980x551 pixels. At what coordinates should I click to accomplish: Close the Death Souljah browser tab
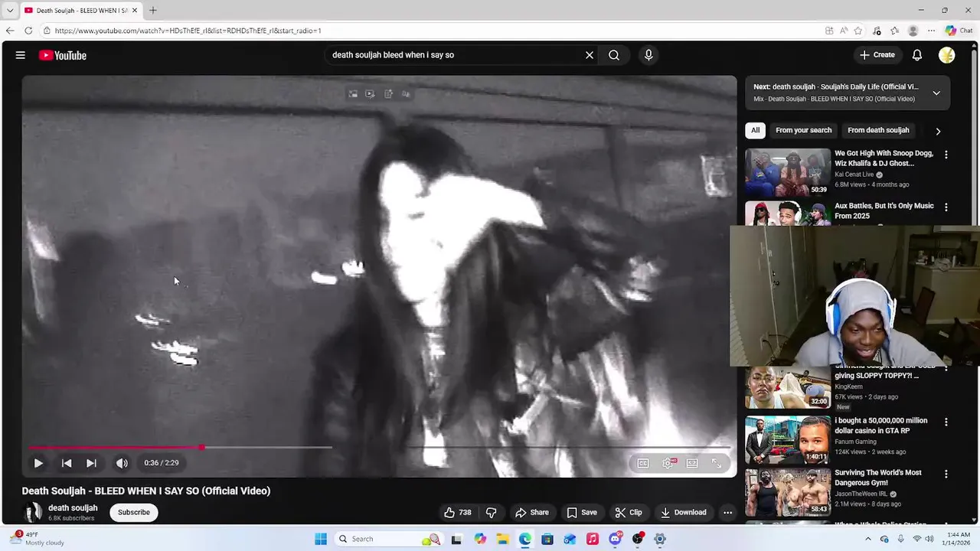pos(135,11)
